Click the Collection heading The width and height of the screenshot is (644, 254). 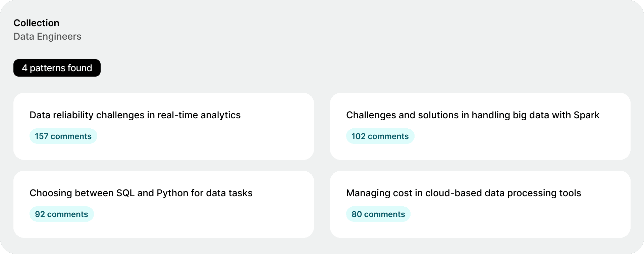[x=36, y=23]
